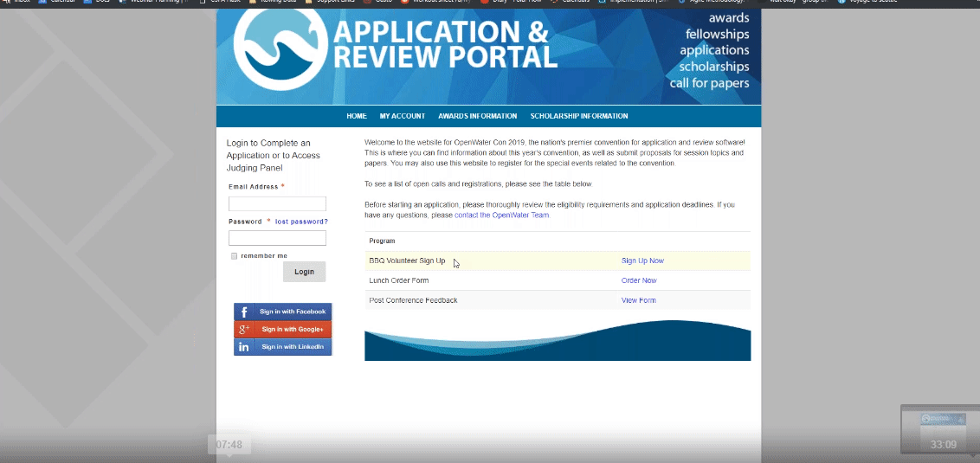Focus the Email Address input field
The image size is (980, 463).
(x=277, y=204)
